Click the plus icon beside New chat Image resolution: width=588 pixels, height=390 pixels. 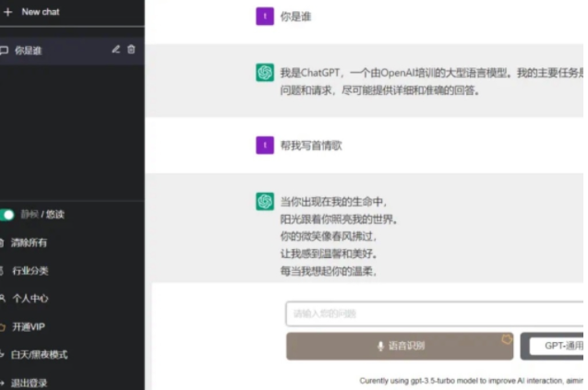point(8,12)
